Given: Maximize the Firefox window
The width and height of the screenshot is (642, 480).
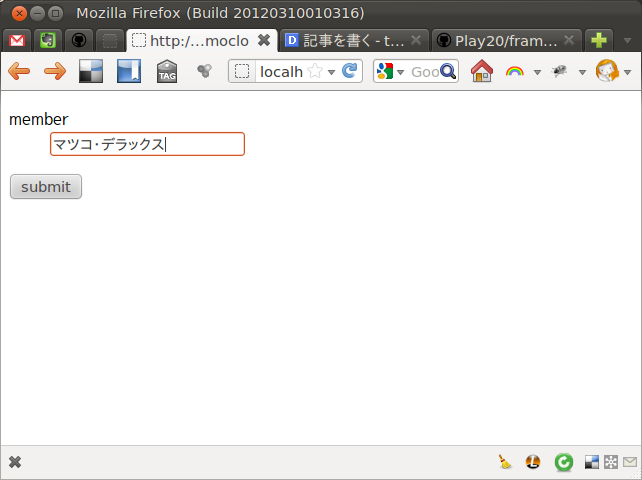Looking at the screenshot, I should (x=56, y=13).
